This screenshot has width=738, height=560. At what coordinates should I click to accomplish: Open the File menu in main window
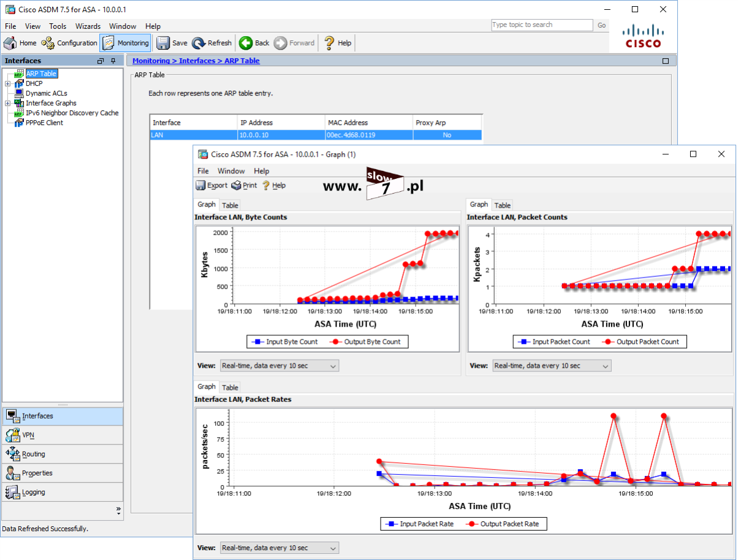pyautogui.click(x=10, y=26)
